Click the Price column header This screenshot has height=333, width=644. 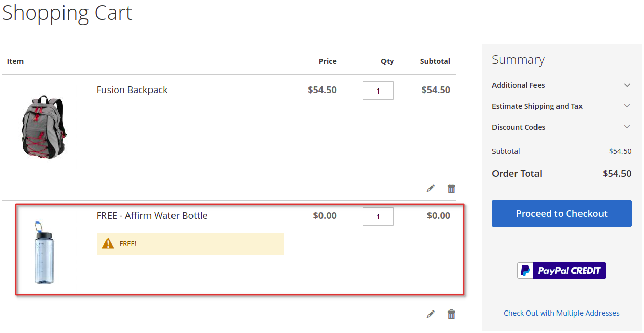[328, 61]
